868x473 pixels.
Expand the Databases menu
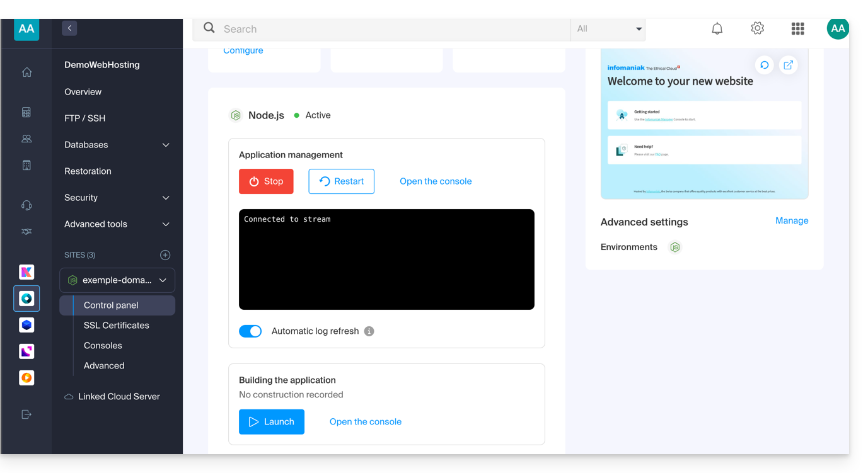pos(117,145)
